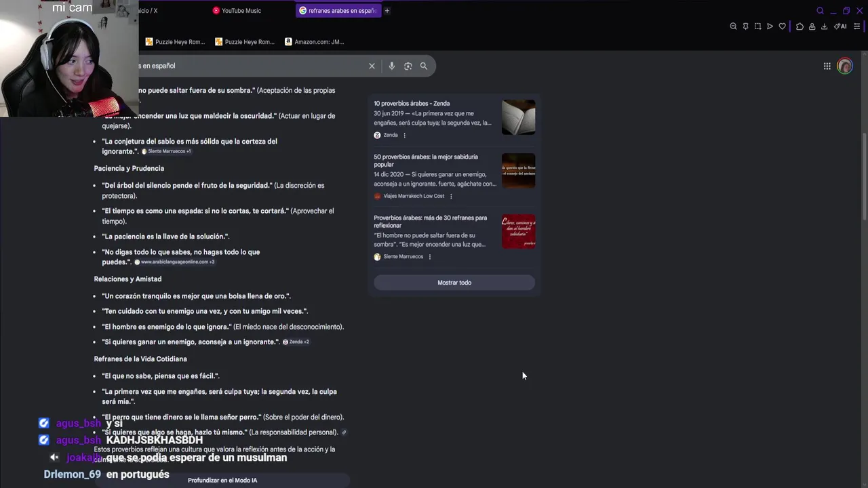The image size is (868, 488).
Task: Open the Viajes Marrakech result thumbnail
Action: (x=518, y=171)
